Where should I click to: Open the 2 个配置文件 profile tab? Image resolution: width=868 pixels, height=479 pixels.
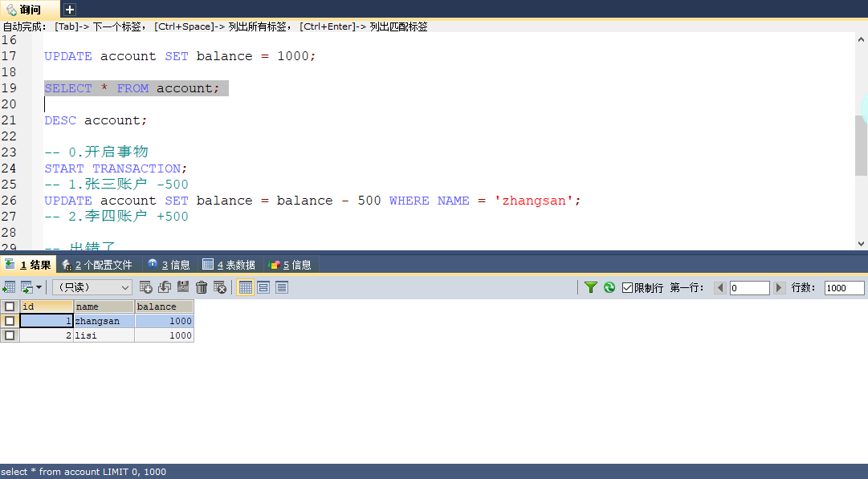point(97,265)
